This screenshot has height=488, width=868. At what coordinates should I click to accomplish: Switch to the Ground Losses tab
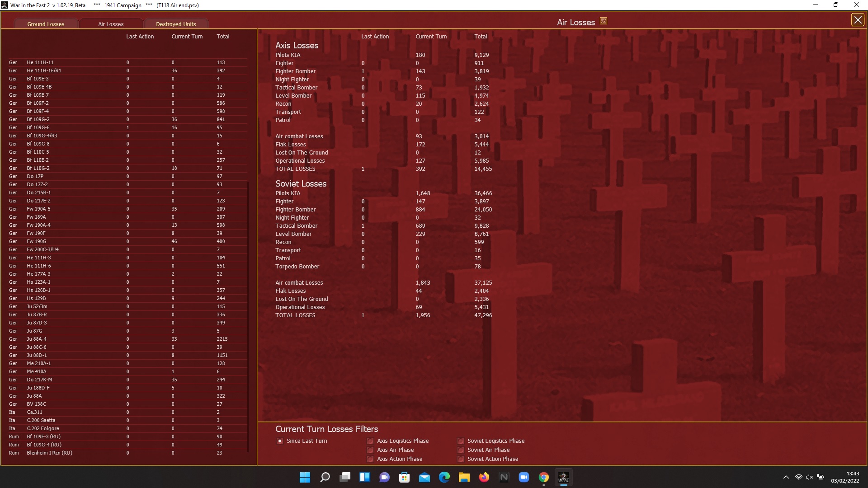click(46, 24)
